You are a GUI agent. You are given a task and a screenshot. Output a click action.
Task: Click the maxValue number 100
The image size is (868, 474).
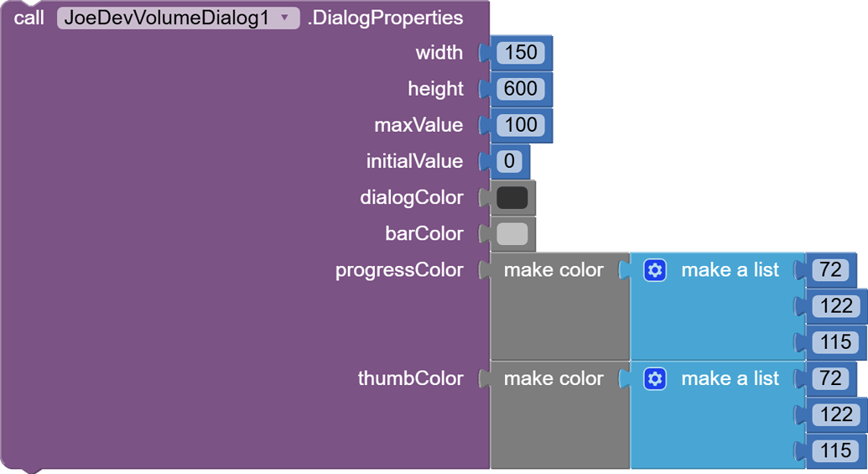521,125
